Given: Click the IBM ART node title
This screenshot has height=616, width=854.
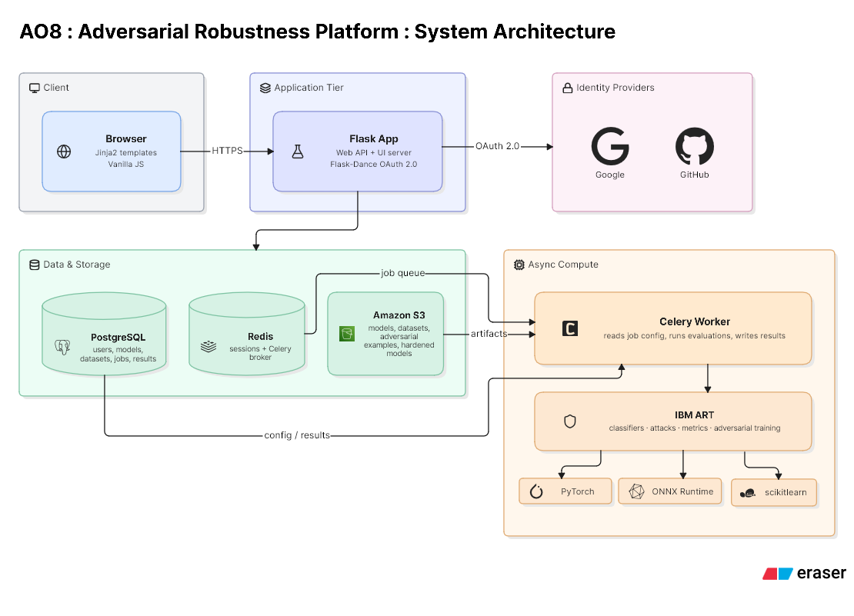Looking at the screenshot, I should point(695,415).
